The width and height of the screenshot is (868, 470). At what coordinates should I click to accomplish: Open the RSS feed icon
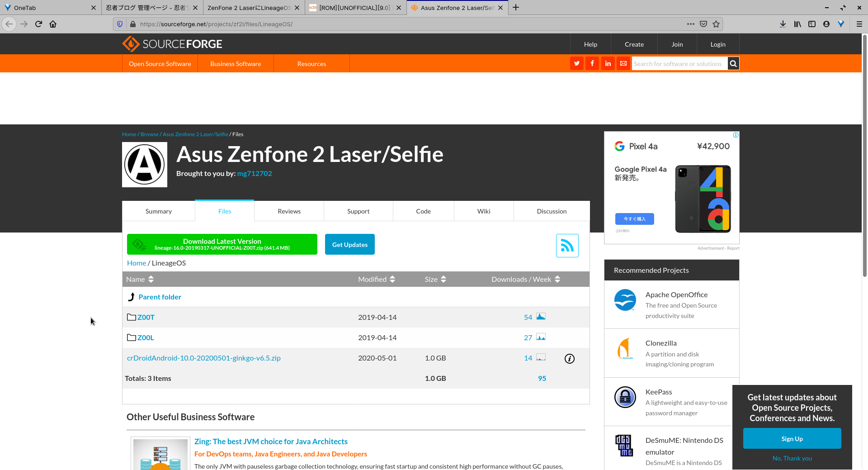(567, 246)
